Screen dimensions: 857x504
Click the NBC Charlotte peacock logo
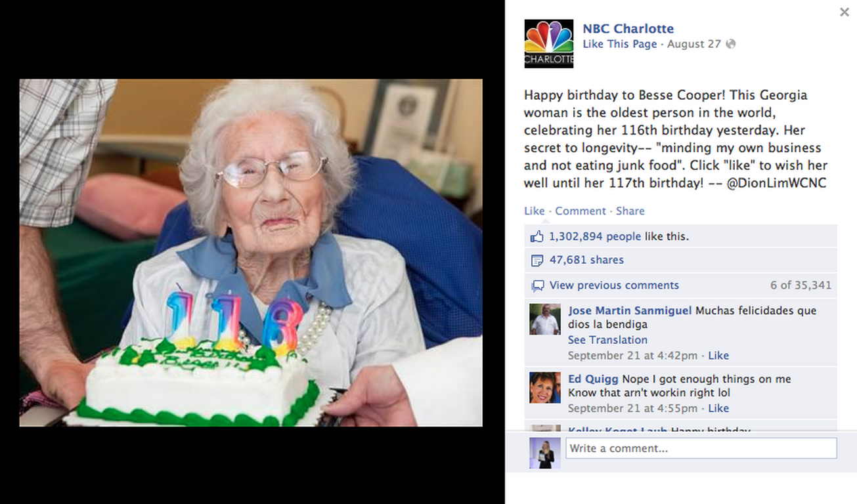[549, 43]
